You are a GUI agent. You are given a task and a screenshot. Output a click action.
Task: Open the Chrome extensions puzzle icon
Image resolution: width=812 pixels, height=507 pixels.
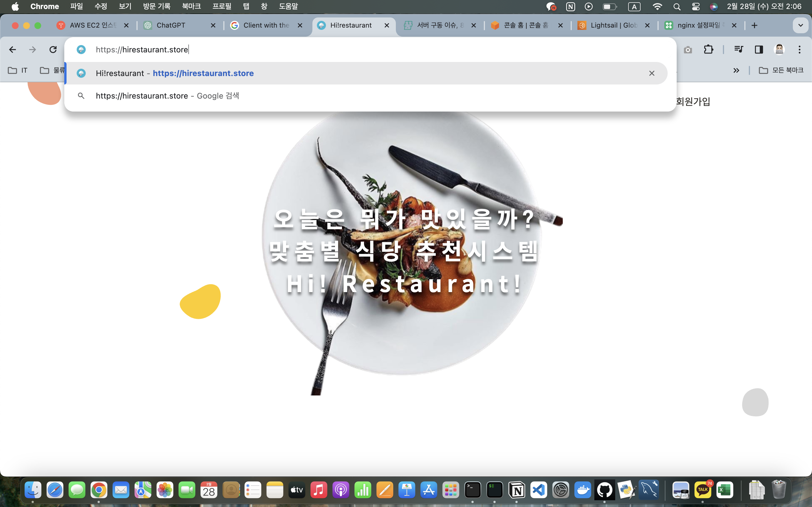[x=708, y=50]
